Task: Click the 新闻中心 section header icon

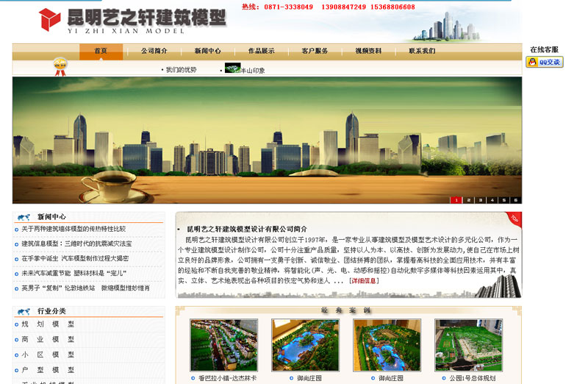Action: click(24, 217)
